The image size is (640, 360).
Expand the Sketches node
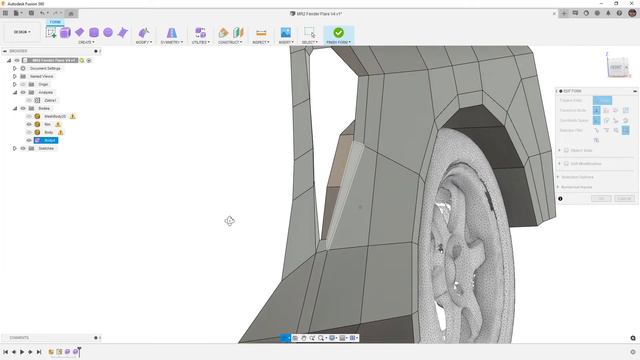(15, 149)
